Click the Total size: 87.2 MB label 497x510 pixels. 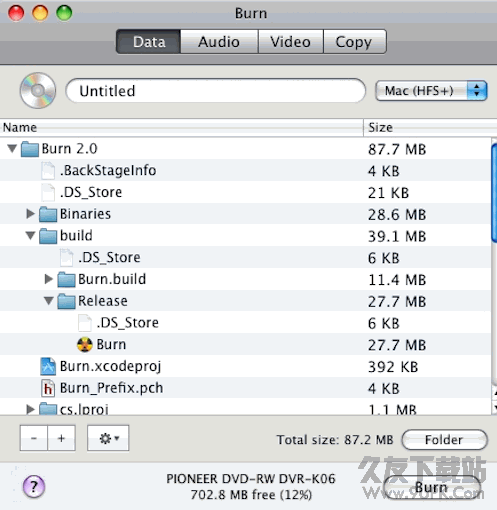coord(335,440)
